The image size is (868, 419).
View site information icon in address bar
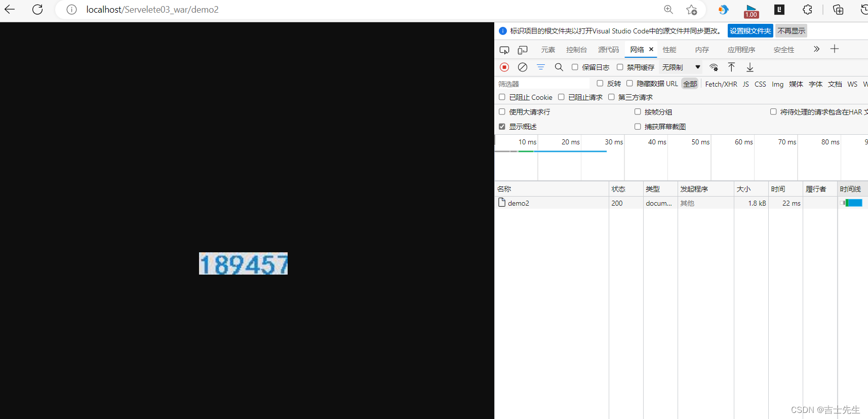tap(71, 10)
